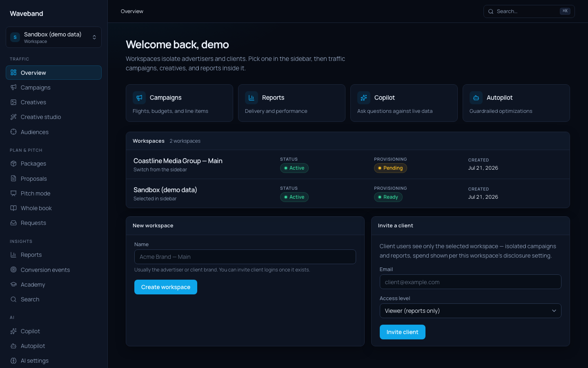Open the Reports card title
Screen dimensions: 588x368
(273, 98)
